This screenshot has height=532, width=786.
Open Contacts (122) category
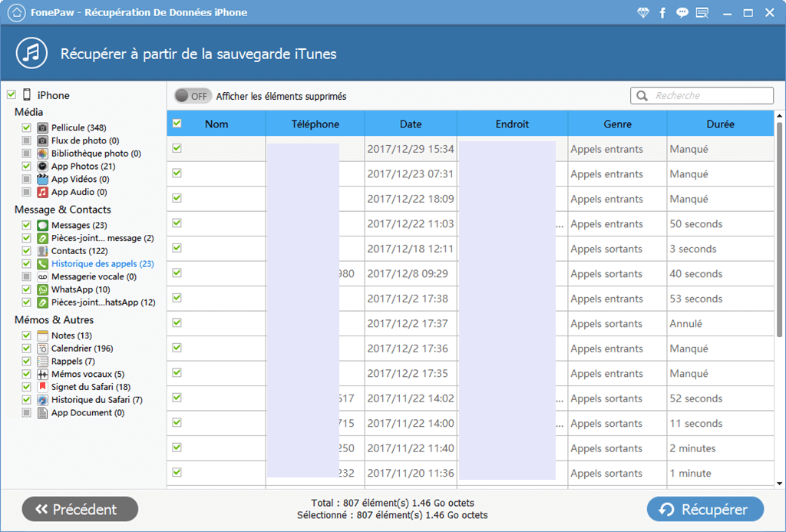coord(79,251)
